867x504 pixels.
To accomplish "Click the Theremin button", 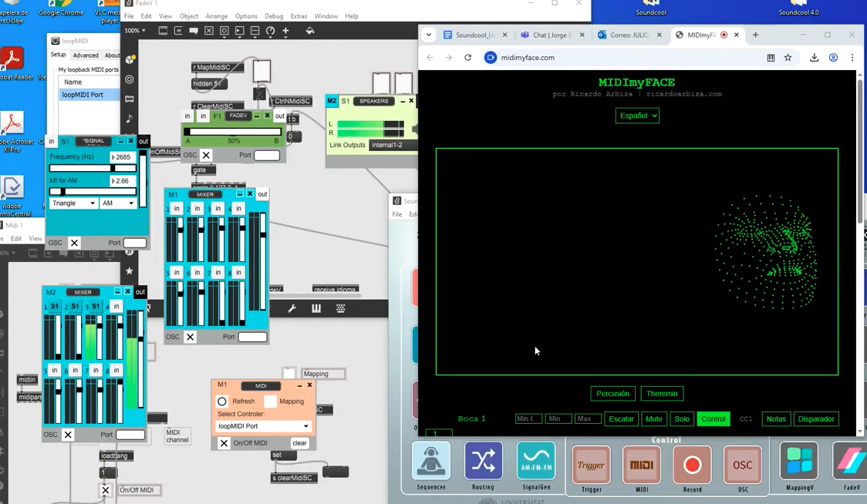I will point(661,394).
